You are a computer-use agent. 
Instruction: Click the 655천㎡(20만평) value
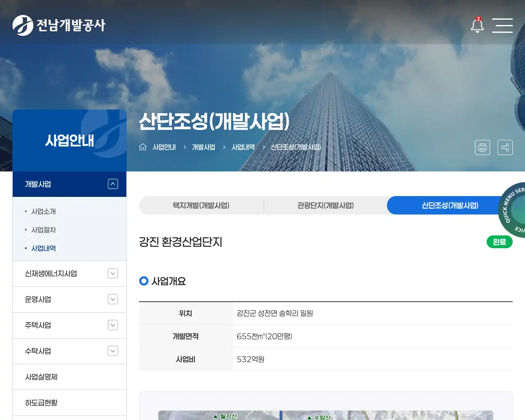265,336
